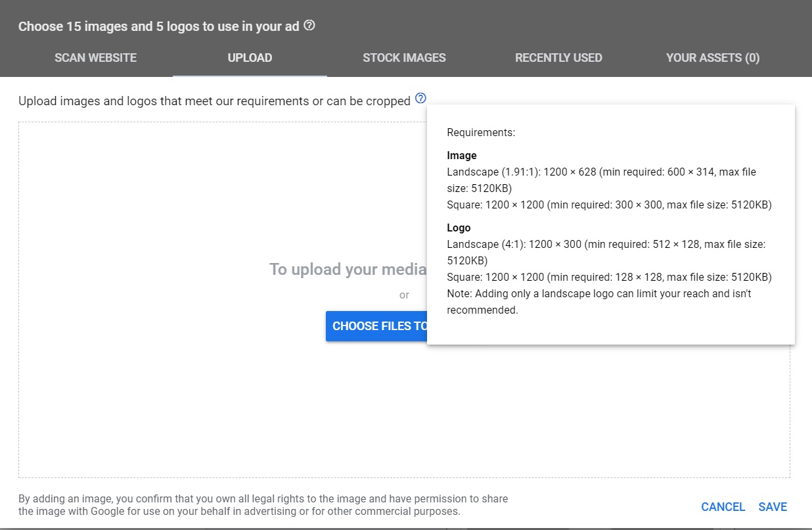Open the Stock Images tab
812x530 pixels.
pyautogui.click(x=404, y=58)
